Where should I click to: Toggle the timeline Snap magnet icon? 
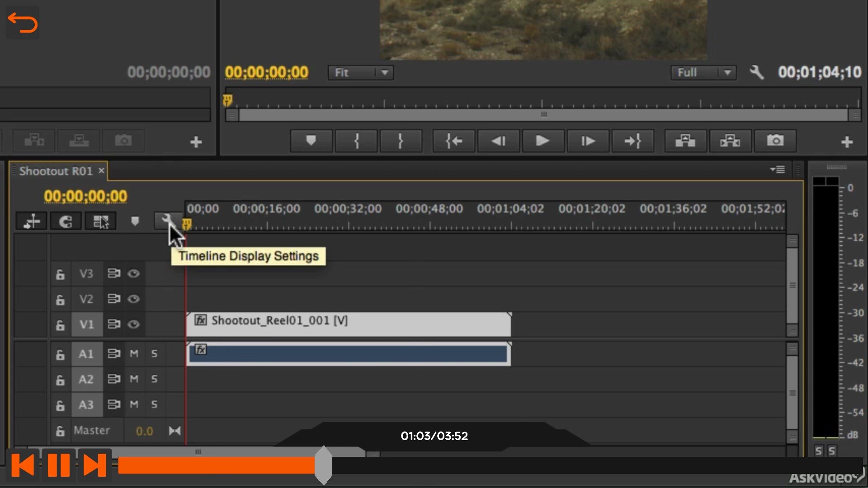click(66, 221)
